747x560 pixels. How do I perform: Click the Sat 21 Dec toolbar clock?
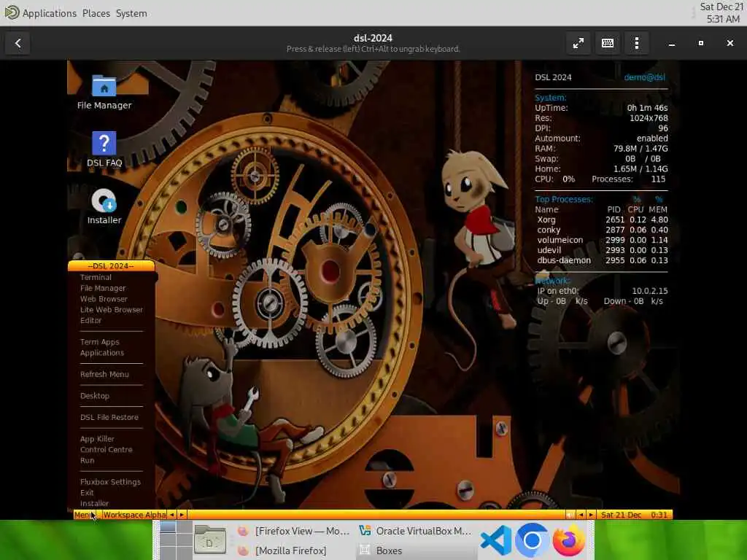[x=634, y=515]
